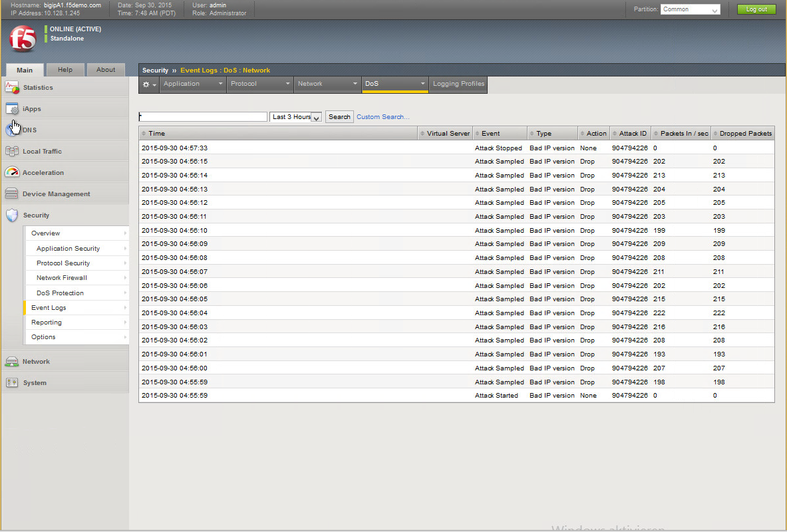Expand the Overview submenu arrow
Screen dimensions: 787x532
click(x=125, y=233)
